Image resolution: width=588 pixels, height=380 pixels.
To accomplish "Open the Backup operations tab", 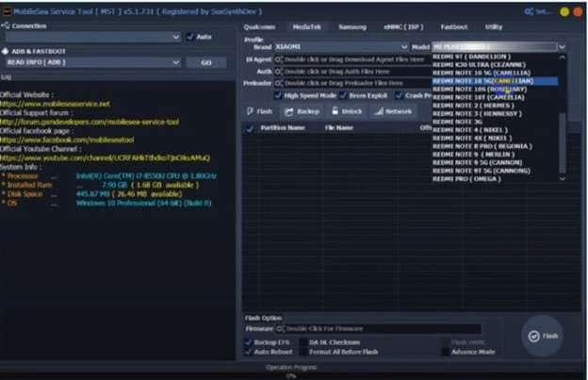I will 302,111.
